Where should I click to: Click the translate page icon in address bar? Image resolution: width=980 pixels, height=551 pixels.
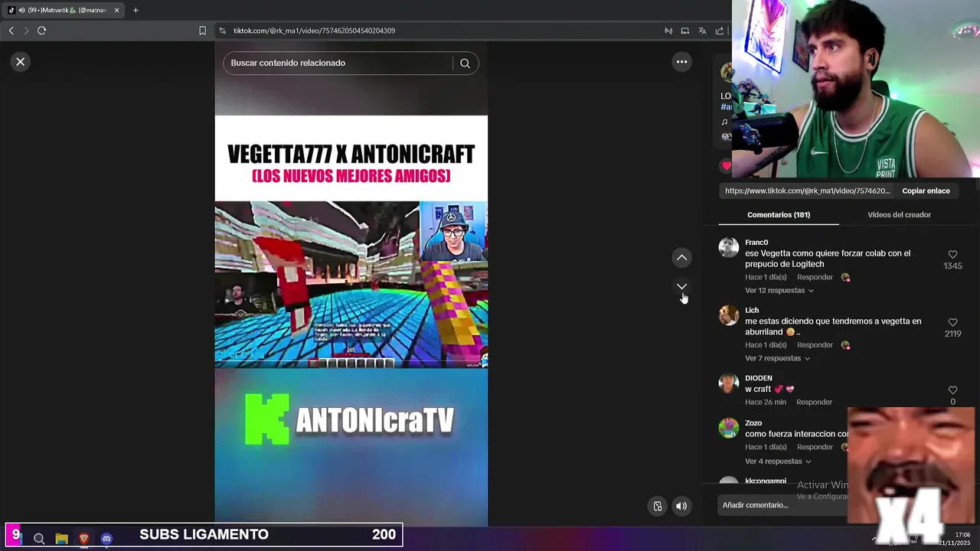coord(702,31)
